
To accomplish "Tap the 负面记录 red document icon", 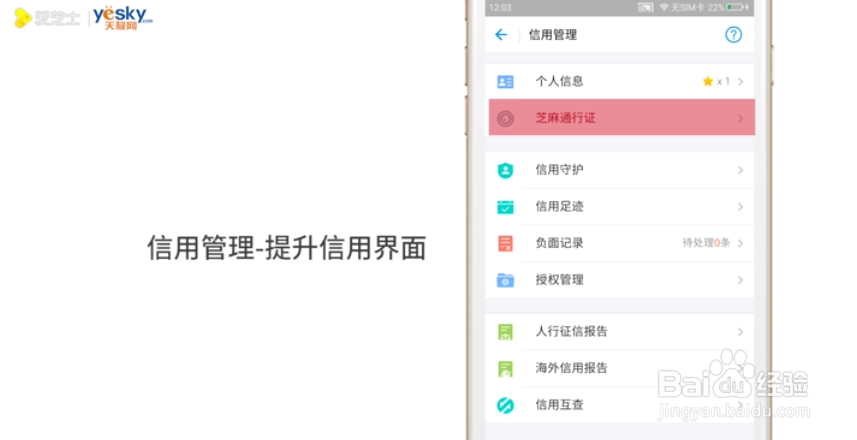I will 505,243.
